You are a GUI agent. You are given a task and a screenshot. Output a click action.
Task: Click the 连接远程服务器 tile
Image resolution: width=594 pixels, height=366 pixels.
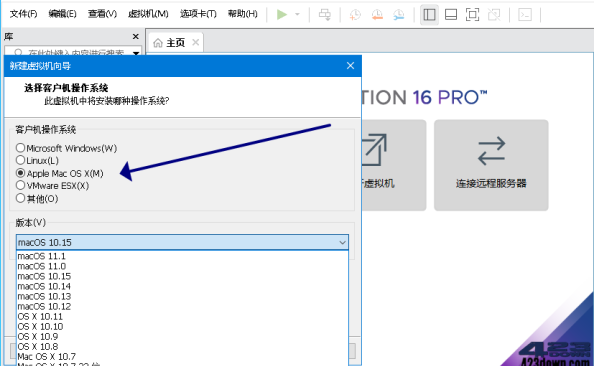pyautogui.click(x=491, y=165)
